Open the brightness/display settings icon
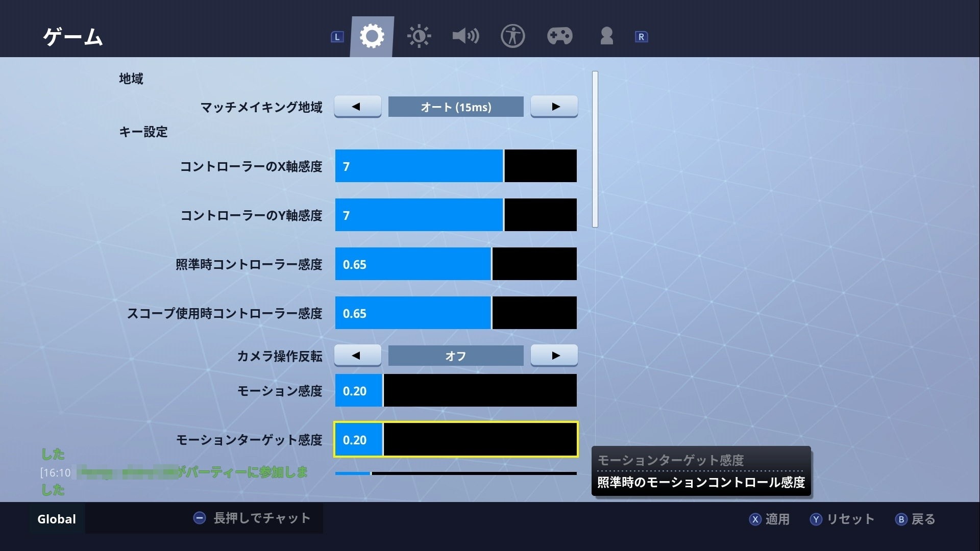The image size is (980, 551). (x=419, y=36)
